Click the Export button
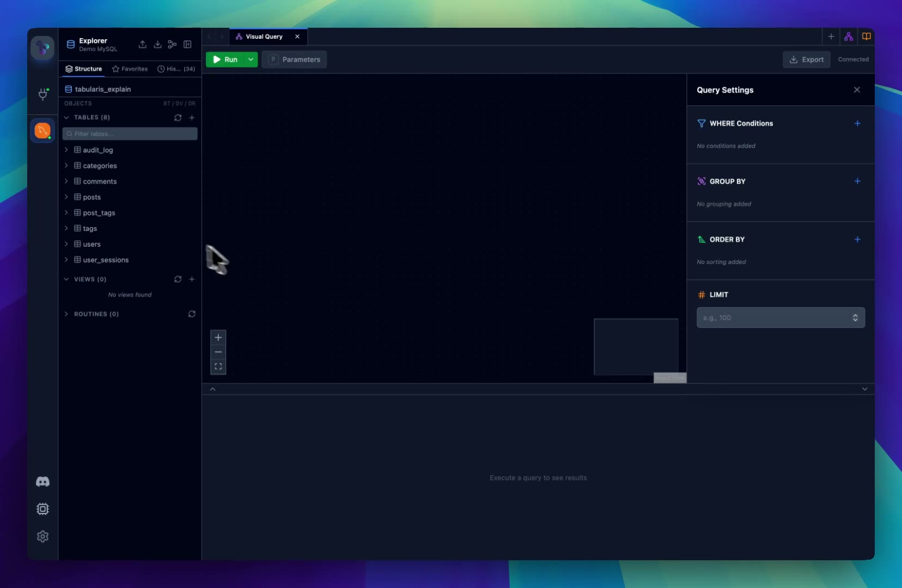The height and width of the screenshot is (588, 902). (x=806, y=59)
